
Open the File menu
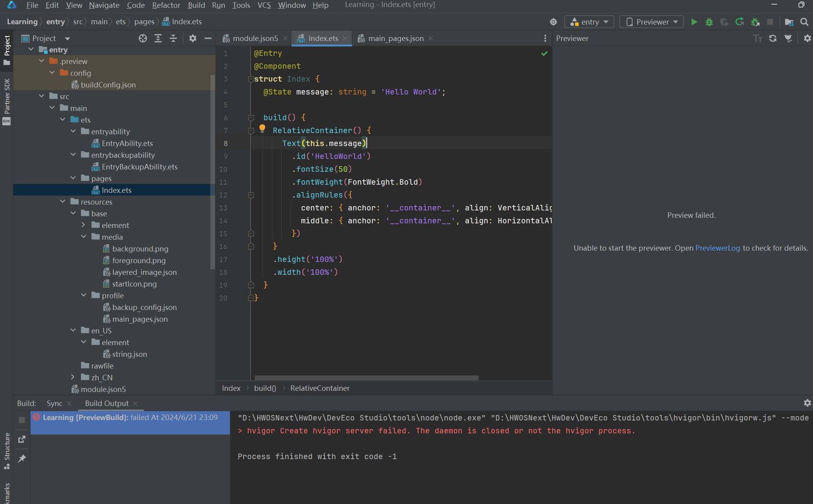coord(32,5)
